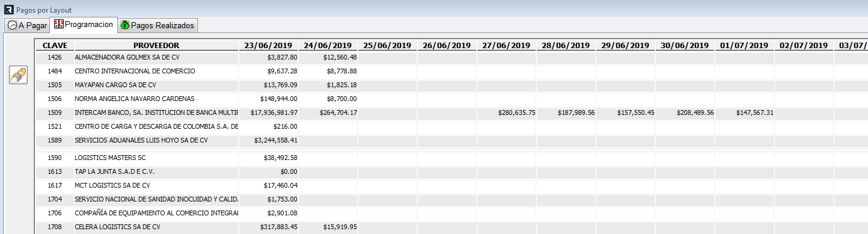Click the 23/06/2019 column header
Screen dimensions: 868x234
[269, 46]
